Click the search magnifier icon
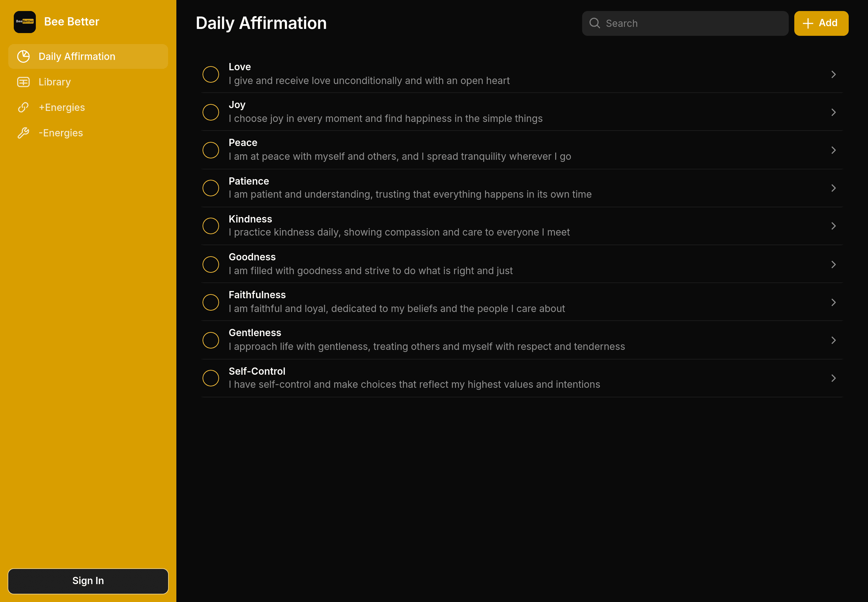Viewport: 868px width, 602px height. (594, 23)
